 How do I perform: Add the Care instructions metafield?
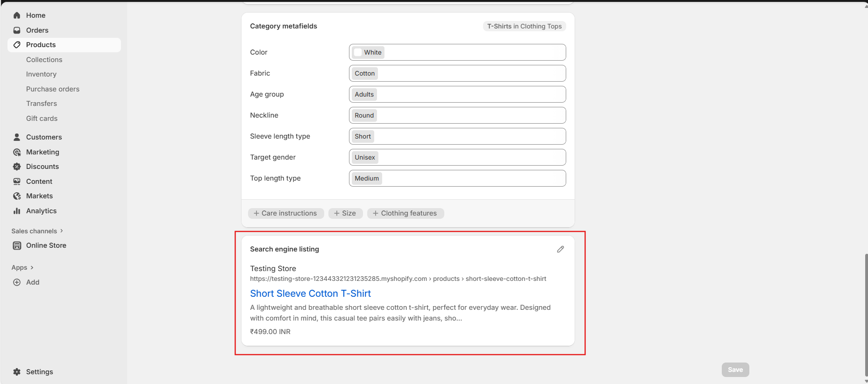[x=285, y=213]
